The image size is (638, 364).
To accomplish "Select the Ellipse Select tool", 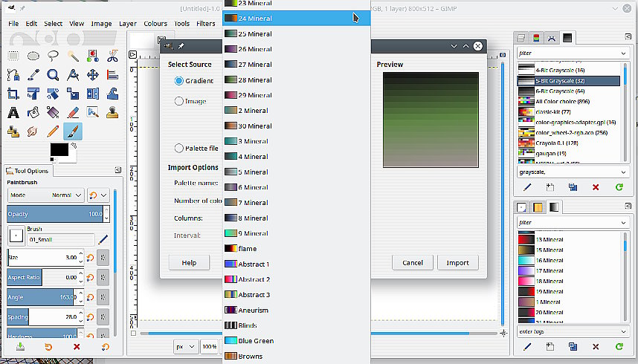I will tap(33, 56).
